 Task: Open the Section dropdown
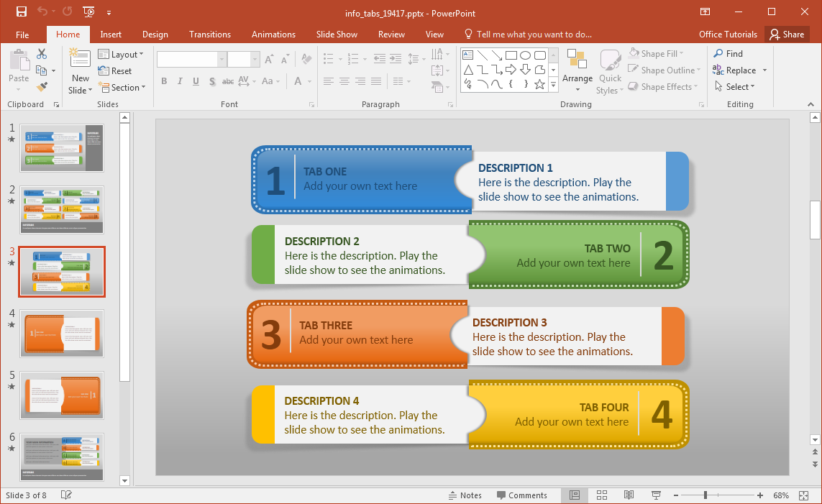coord(122,88)
